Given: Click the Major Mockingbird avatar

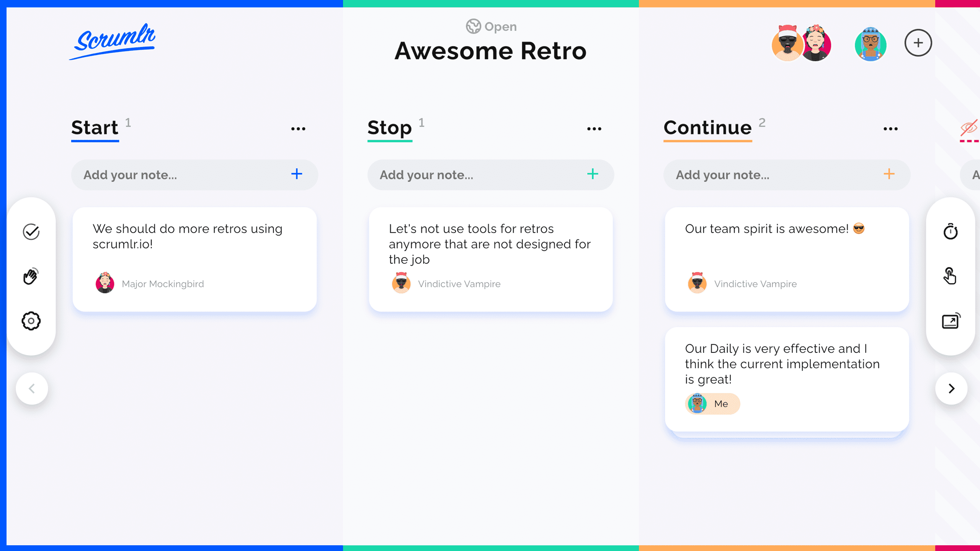Looking at the screenshot, I should pyautogui.click(x=105, y=283).
